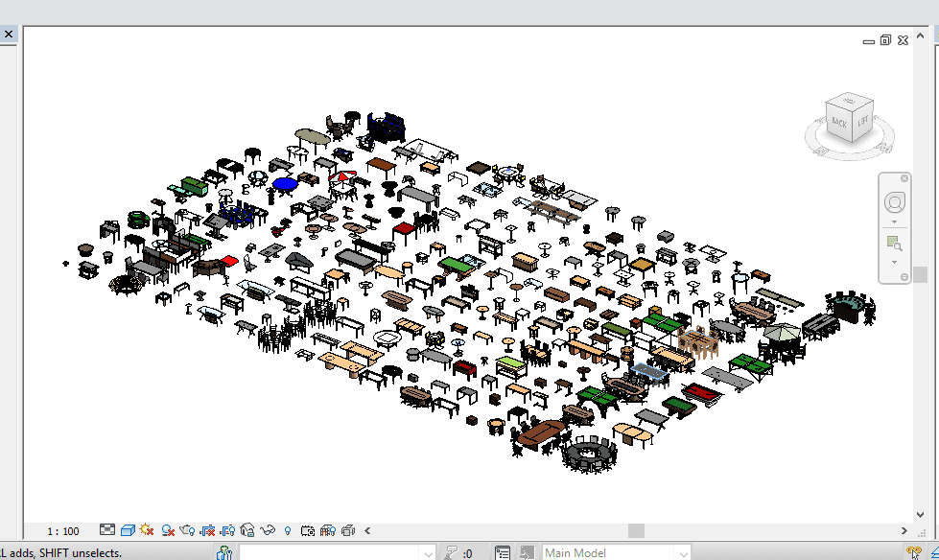Open the Detail Level icon menu

(x=107, y=530)
